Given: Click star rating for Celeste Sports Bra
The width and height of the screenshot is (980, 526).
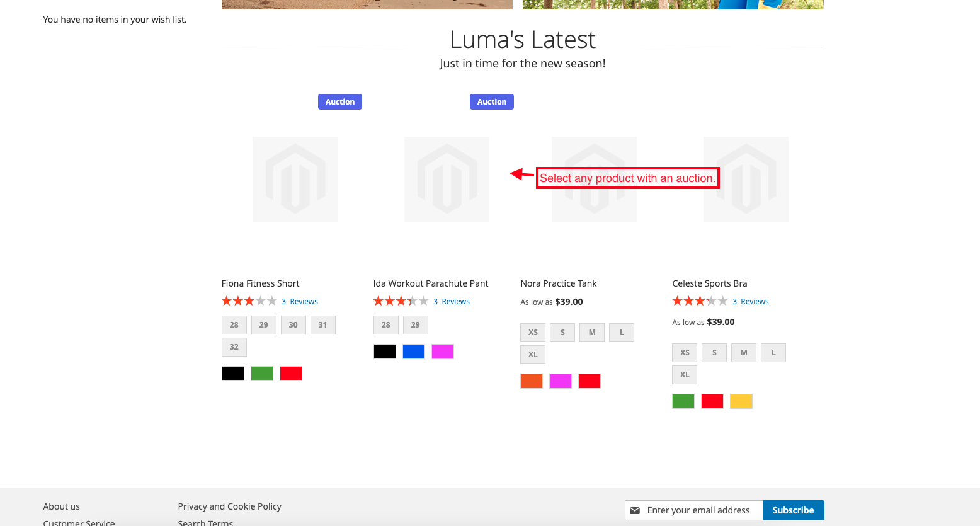Looking at the screenshot, I should click(699, 301).
